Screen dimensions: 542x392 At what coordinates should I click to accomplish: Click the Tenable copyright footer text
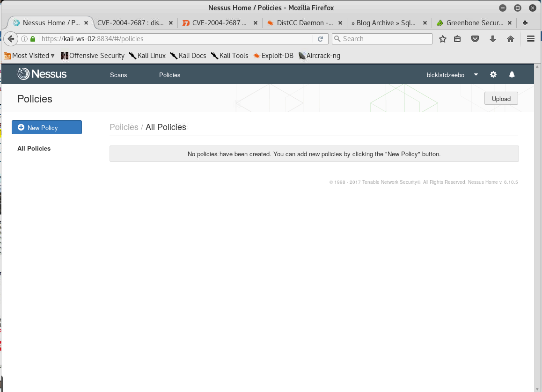[x=424, y=182]
